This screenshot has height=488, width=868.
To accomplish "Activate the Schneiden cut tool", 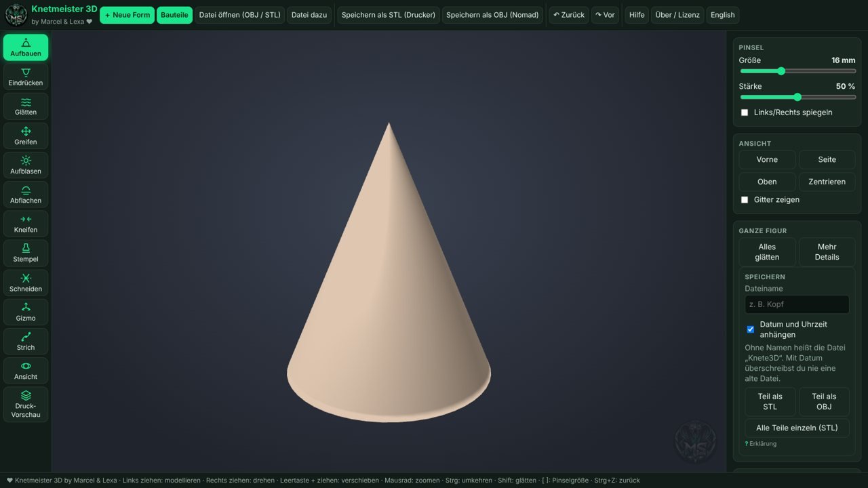I will pyautogui.click(x=26, y=283).
